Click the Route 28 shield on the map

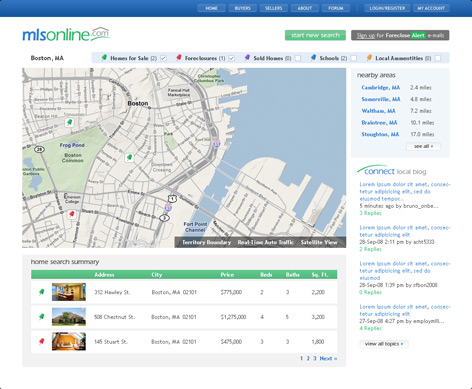coord(40,149)
